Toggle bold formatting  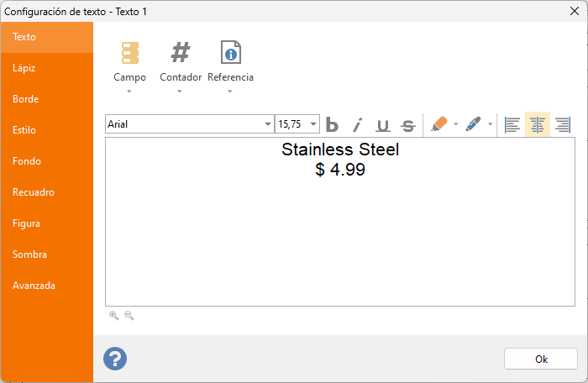pyautogui.click(x=333, y=124)
